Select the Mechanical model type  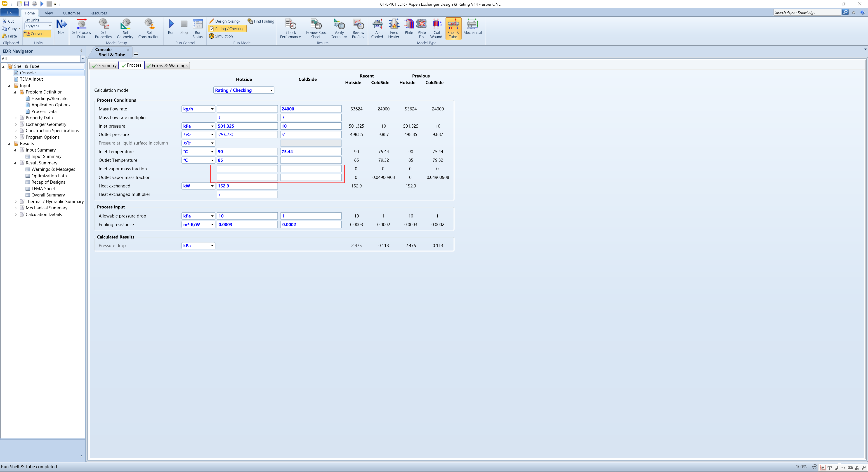472,28
